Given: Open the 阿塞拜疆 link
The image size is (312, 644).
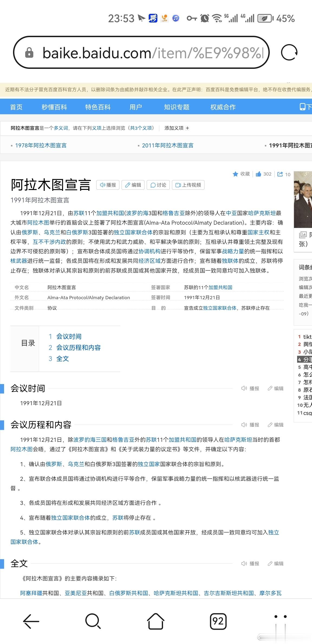Looking at the screenshot, I should pos(31,593).
